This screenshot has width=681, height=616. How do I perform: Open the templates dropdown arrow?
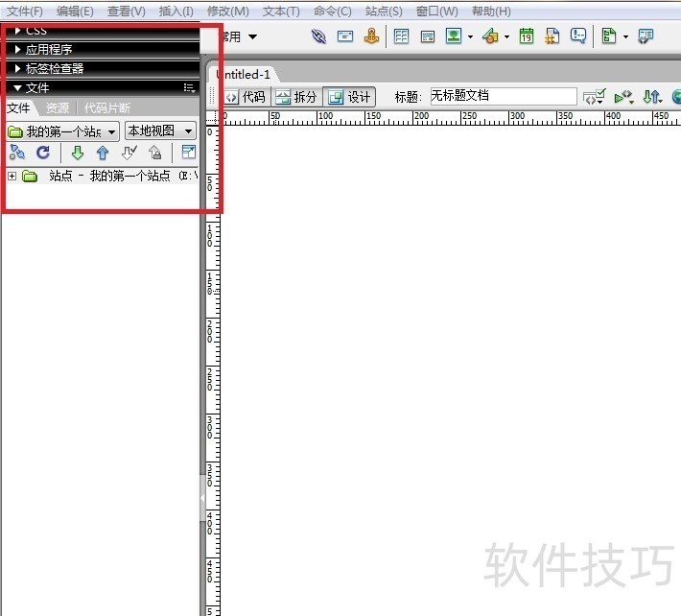point(625,36)
